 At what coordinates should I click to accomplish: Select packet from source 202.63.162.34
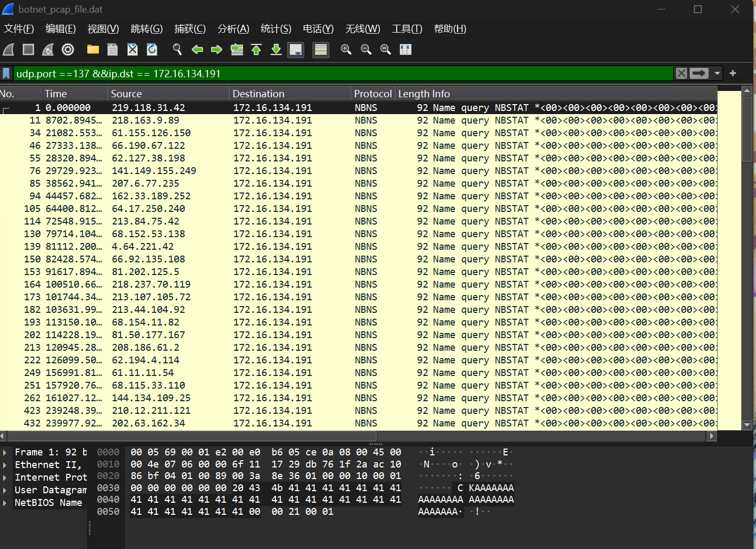(358, 423)
